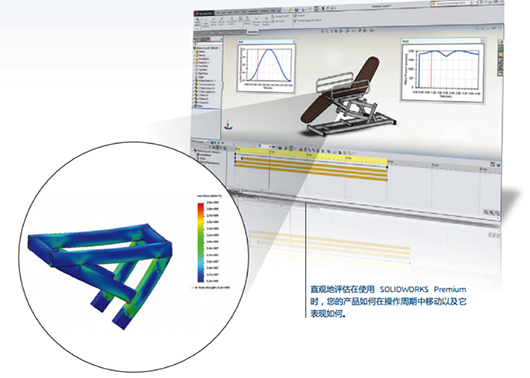Open the motion study type dropdown
Image resolution: width=530 pixels, height=378 pixels.
200,142
